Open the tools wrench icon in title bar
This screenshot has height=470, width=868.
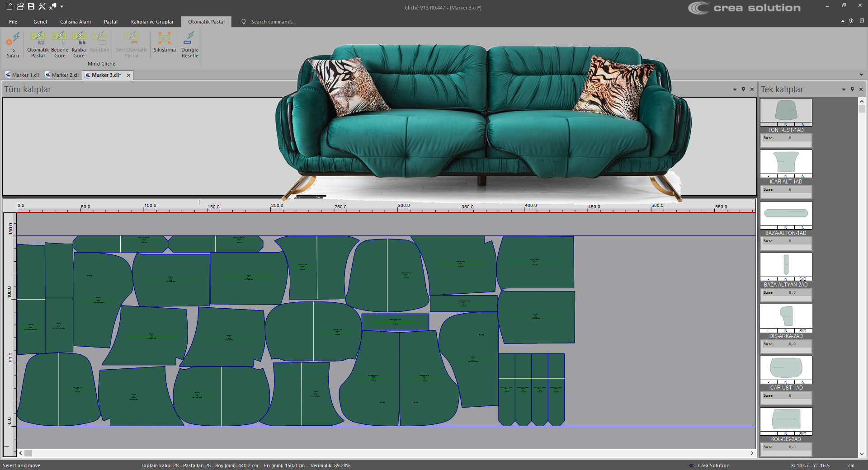point(42,6)
